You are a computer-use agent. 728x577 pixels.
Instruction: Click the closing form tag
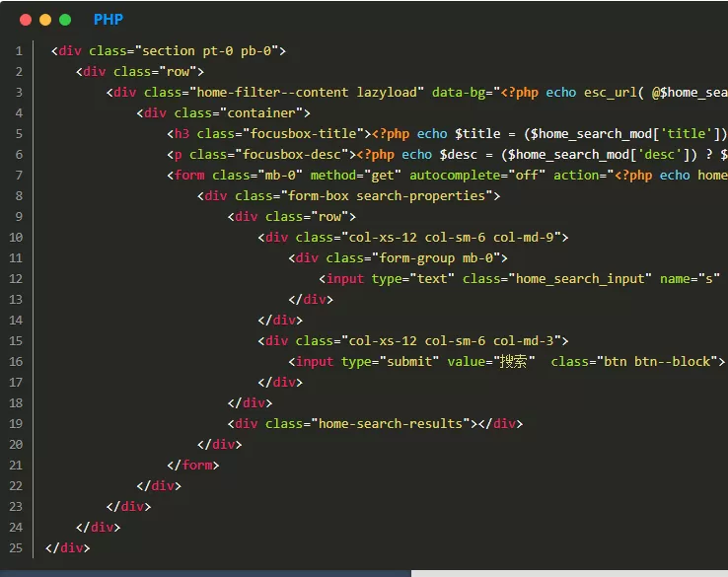(x=197, y=466)
